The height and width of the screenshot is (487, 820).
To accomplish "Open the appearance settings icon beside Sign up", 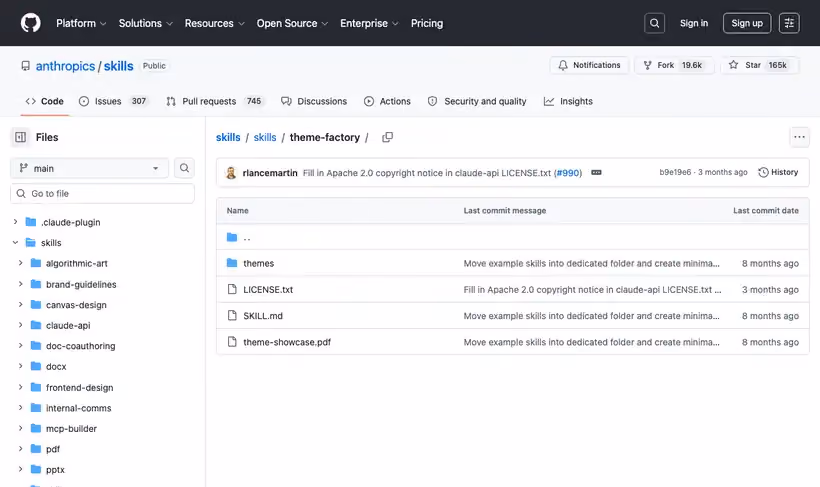I will 789,23.
